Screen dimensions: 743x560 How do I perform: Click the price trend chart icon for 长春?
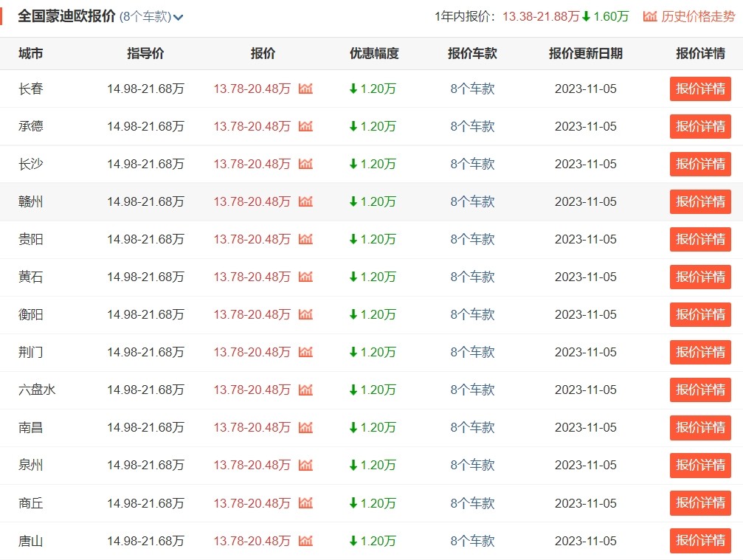pos(305,89)
